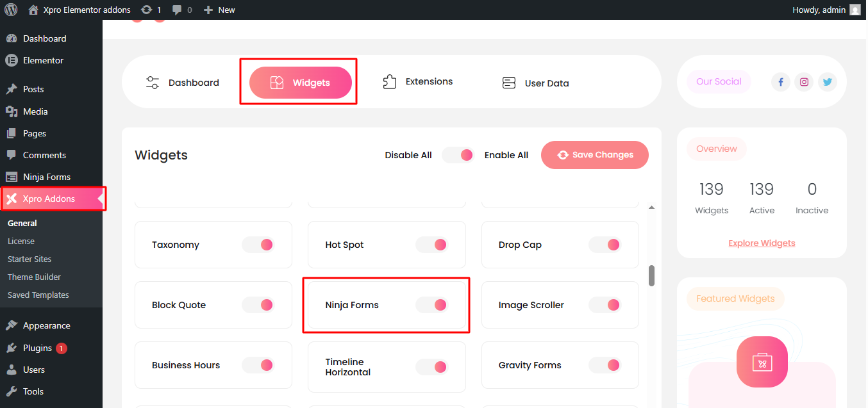Toggle the Gravity Forms widget switch

click(x=605, y=365)
